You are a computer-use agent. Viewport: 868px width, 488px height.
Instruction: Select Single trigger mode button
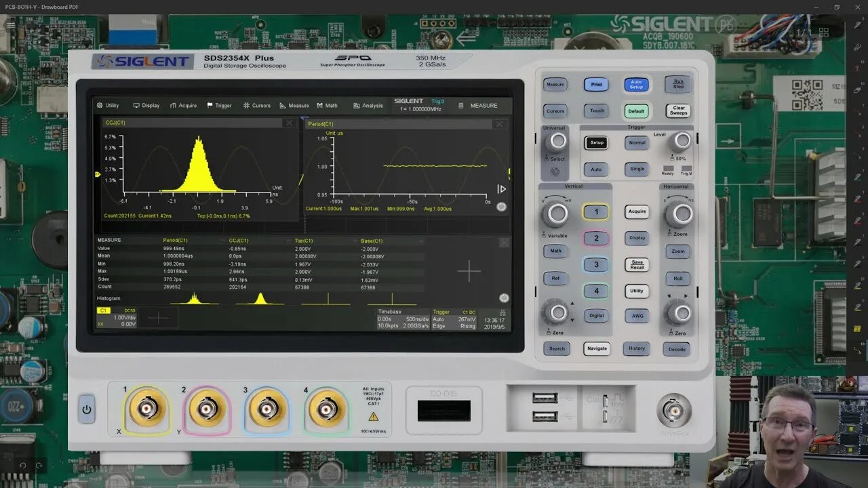pyautogui.click(x=637, y=169)
